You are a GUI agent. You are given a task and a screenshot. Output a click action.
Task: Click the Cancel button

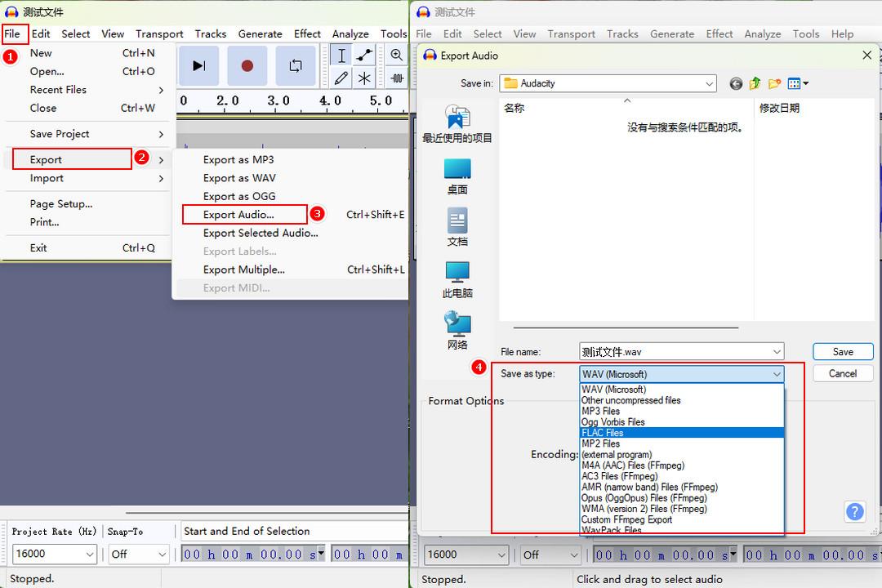click(x=843, y=373)
